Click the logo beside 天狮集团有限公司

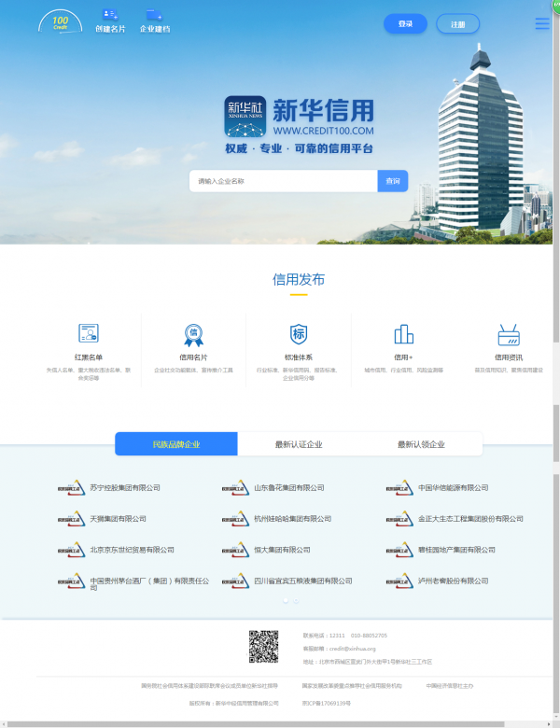[x=72, y=519]
